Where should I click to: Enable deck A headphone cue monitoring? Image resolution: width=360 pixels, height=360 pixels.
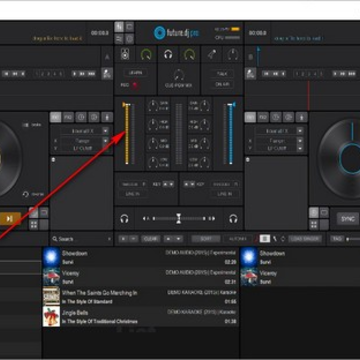click(x=124, y=219)
